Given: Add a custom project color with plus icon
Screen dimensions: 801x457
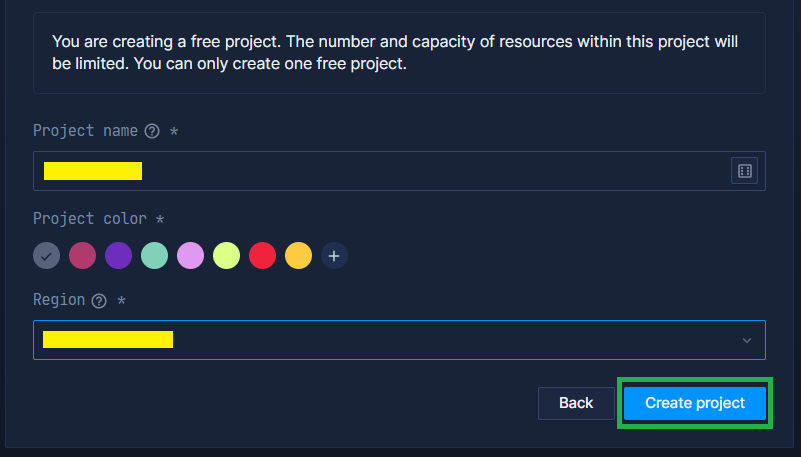Looking at the screenshot, I should [x=334, y=255].
